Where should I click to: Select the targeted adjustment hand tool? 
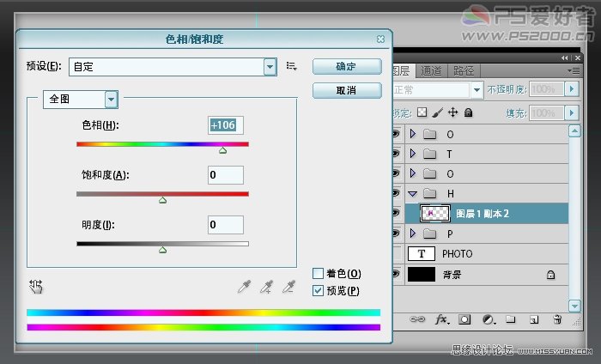point(36,286)
